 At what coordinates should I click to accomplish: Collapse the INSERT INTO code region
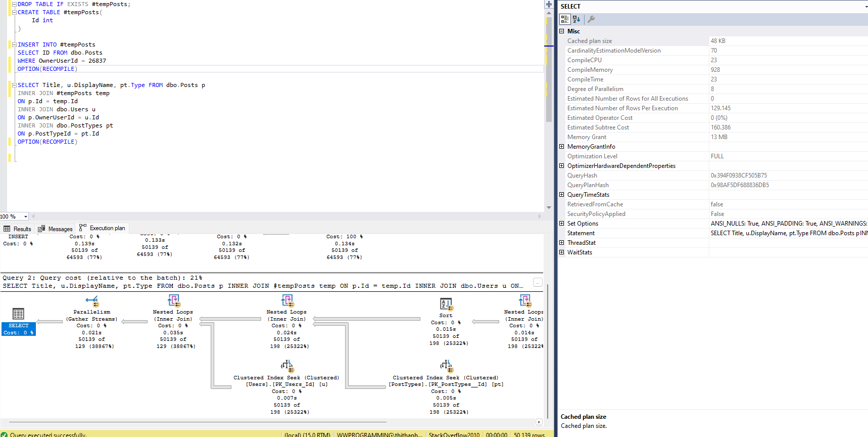point(14,45)
